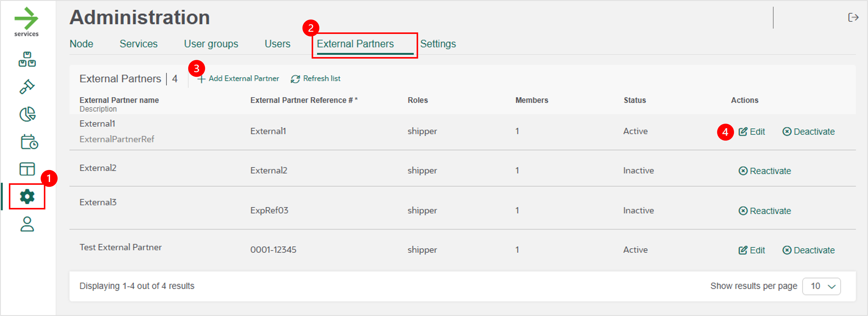Click the Deactivate label for External1
868x316 pixels.
[x=814, y=132]
